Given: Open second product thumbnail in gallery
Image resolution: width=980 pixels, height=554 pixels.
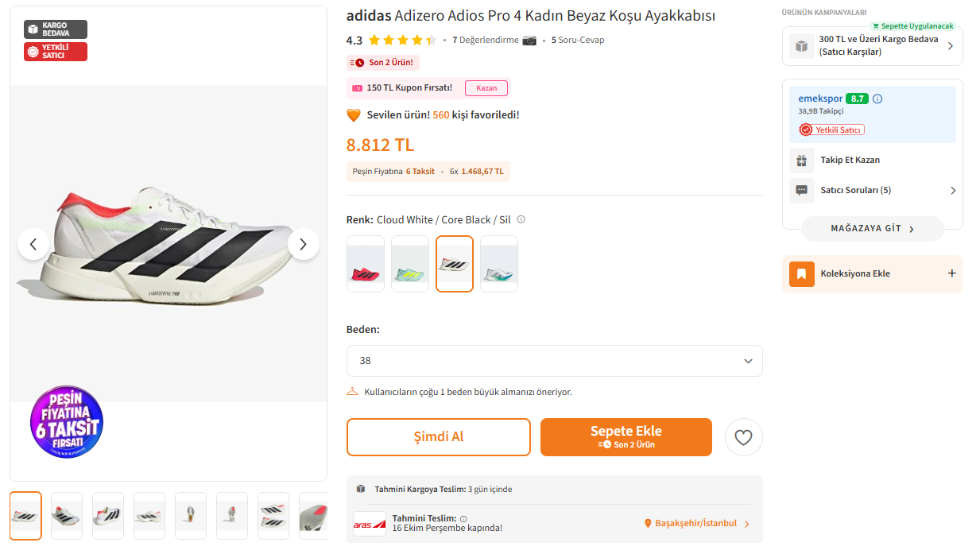Looking at the screenshot, I should tap(67, 516).
